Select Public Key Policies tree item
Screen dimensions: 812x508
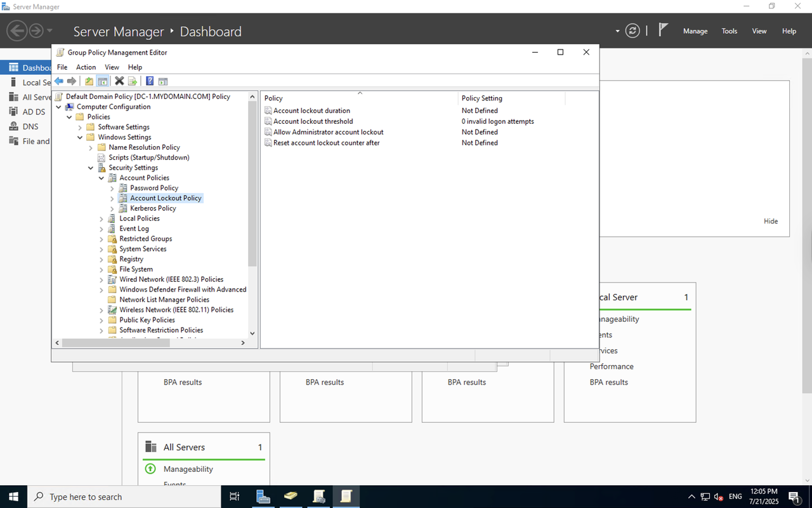[x=147, y=320]
